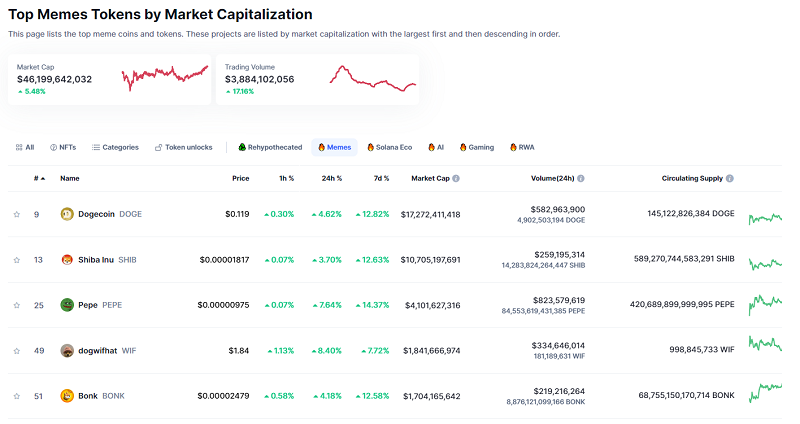Click the Volume(24h) info icon

[581, 179]
